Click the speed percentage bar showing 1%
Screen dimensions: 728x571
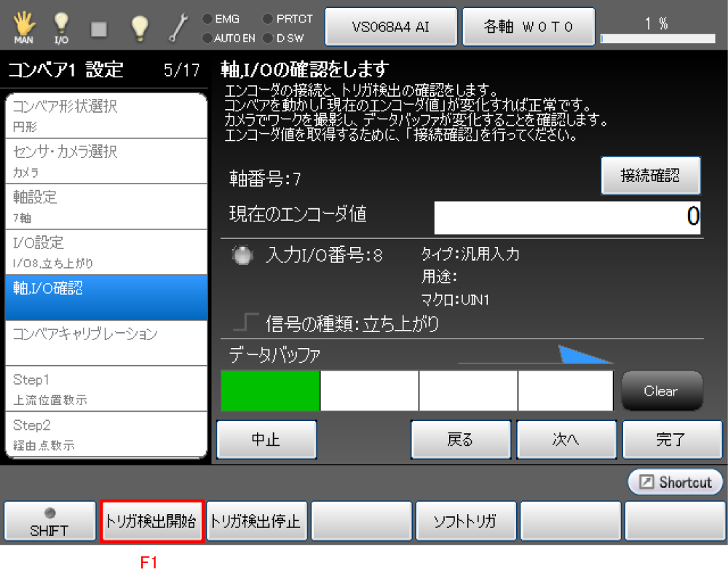[657, 28]
